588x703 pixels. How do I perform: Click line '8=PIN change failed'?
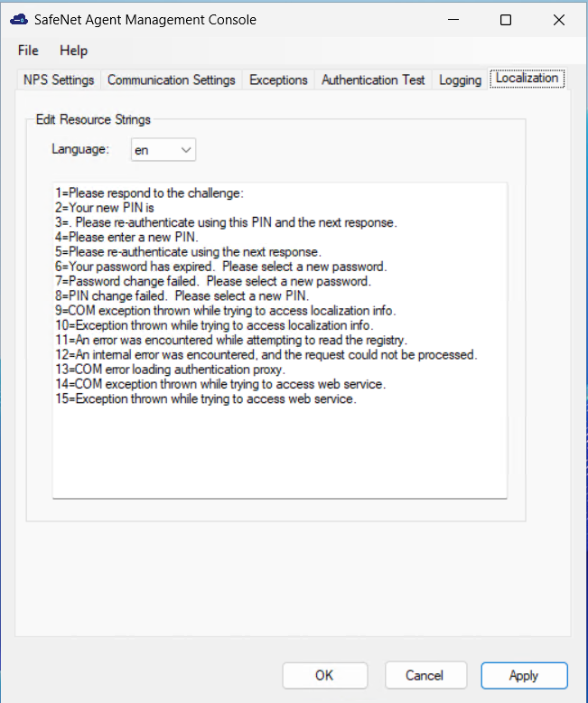click(182, 295)
